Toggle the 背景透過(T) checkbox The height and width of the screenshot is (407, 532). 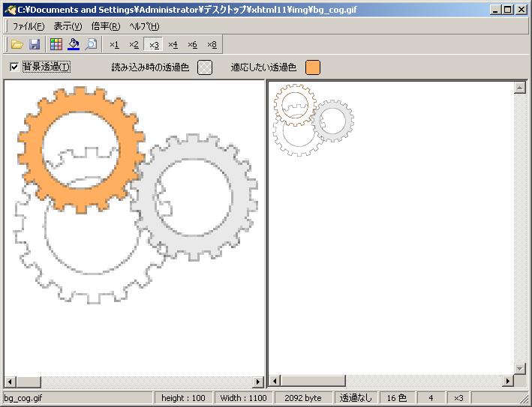pos(14,67)
